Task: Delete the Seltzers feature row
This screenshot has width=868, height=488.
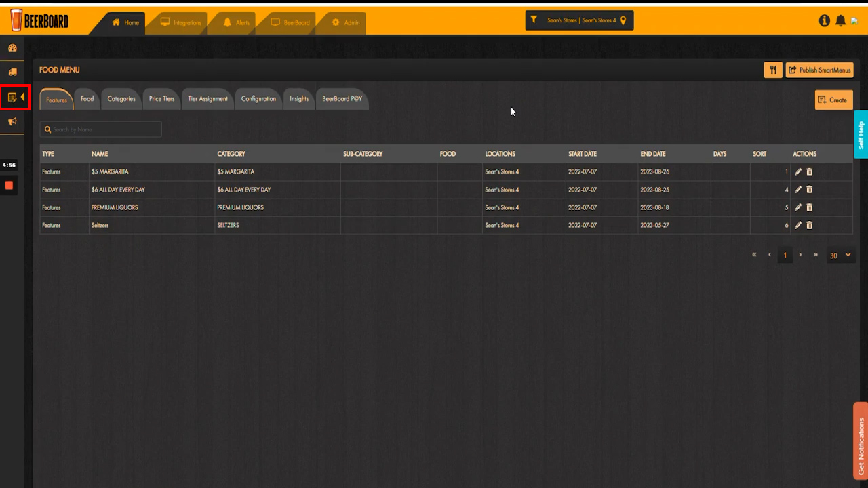Action: (x=809, y=225)
